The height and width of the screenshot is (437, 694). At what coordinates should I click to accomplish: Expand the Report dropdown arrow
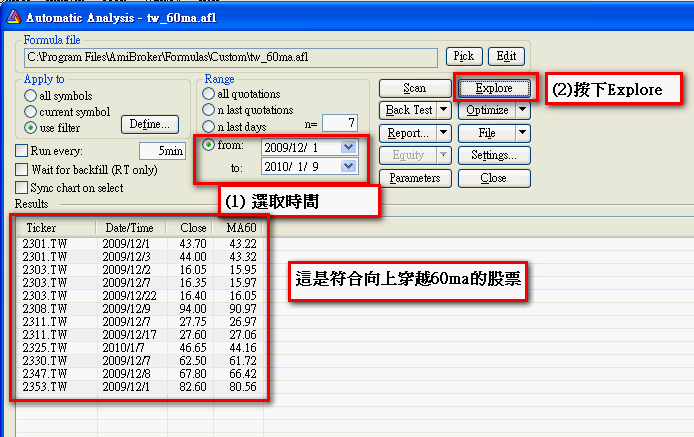pyautogui.click(x=443, y=133)
